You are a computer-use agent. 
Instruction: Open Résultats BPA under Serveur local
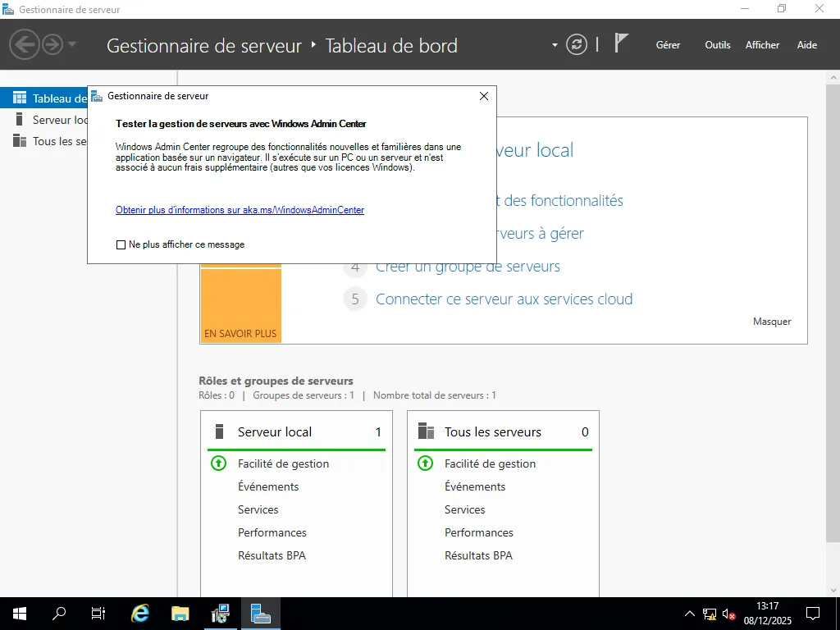point(272,555)
